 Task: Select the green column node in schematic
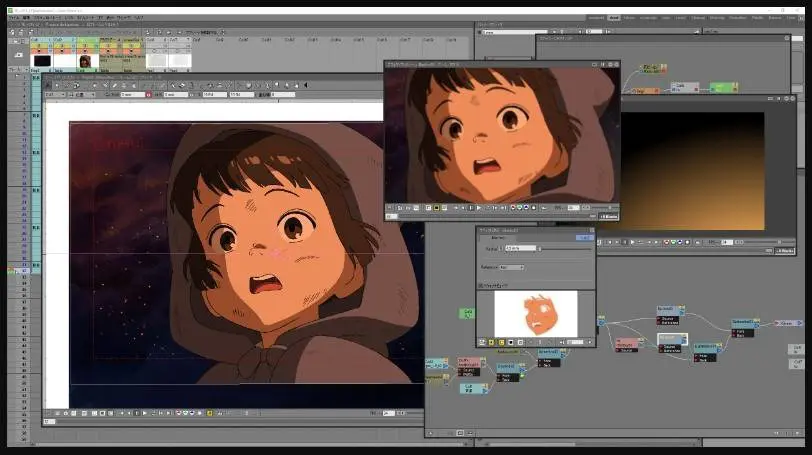point(467,313)
